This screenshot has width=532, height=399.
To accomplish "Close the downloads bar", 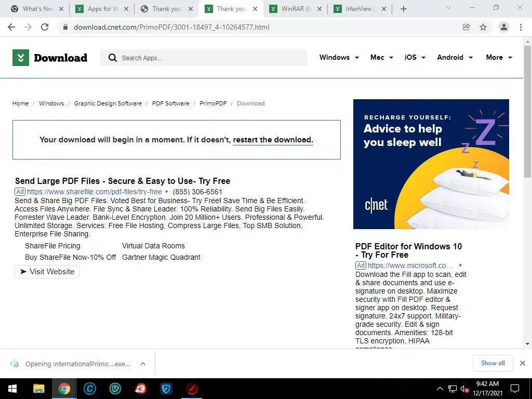I will tap(523, 363).
